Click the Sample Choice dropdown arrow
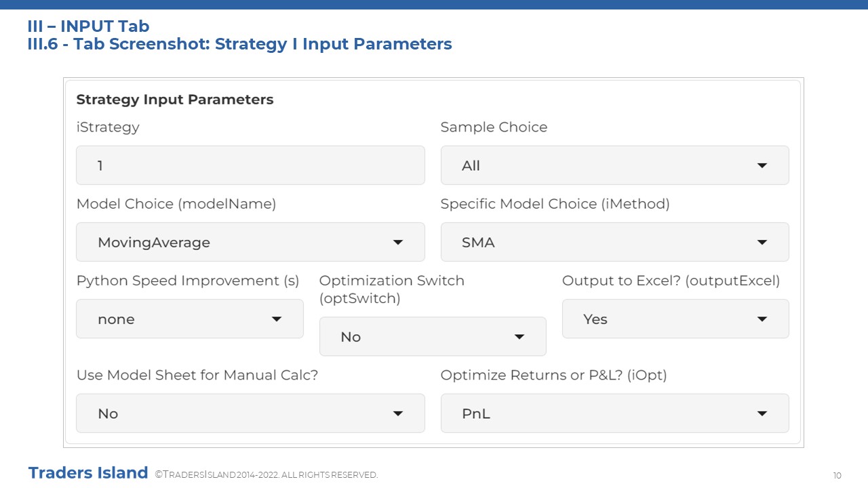868x488 pixels. (x=762, y=166)
